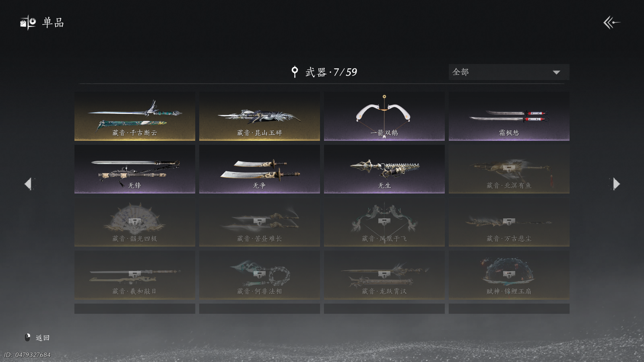Viewport: 644px width, 362px height.
Task: Select the 霜枫愁 blade
Action: (509, 116)
